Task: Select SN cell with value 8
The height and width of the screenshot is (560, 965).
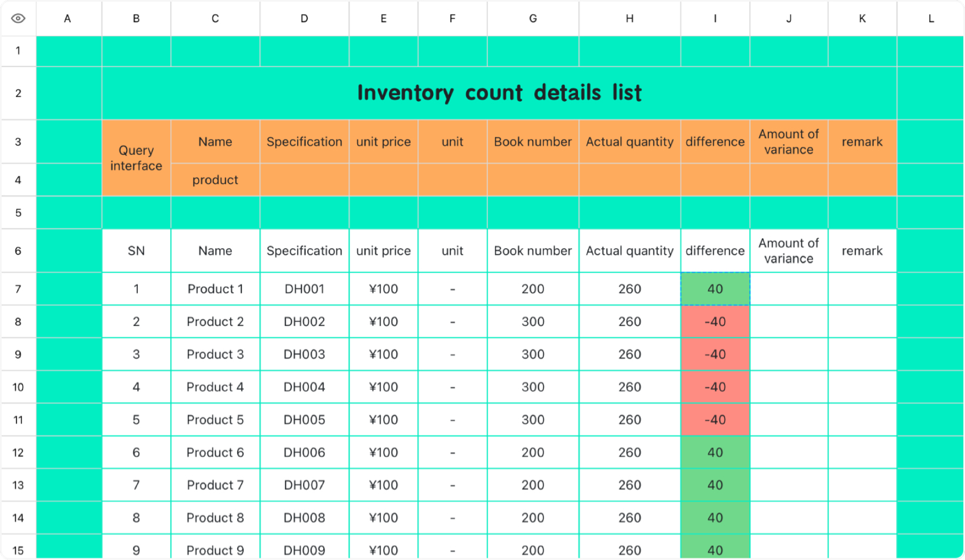Action: coord(137,518)
